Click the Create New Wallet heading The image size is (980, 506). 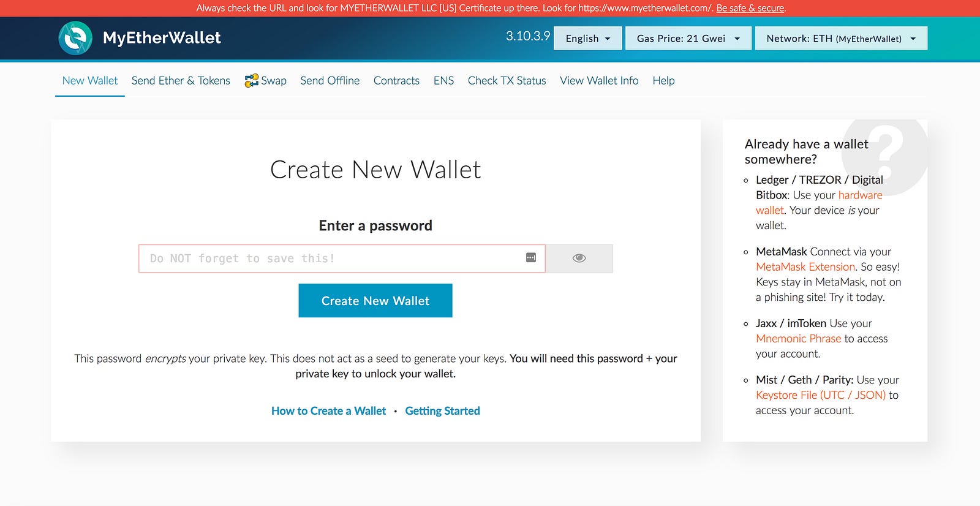point(375,170)
